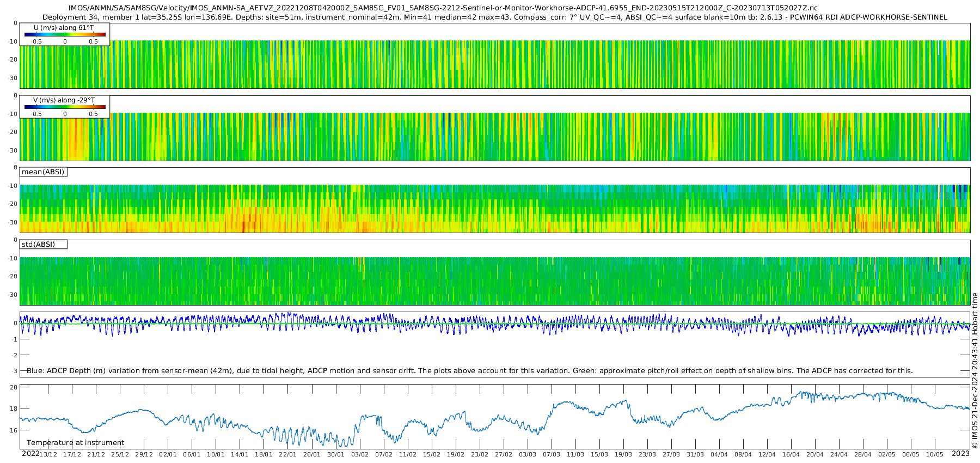Viewport: 980px width, 463px height.
Task: Click the vertical IMOS copyright timestamp text
Action: (x=975, y=370)
